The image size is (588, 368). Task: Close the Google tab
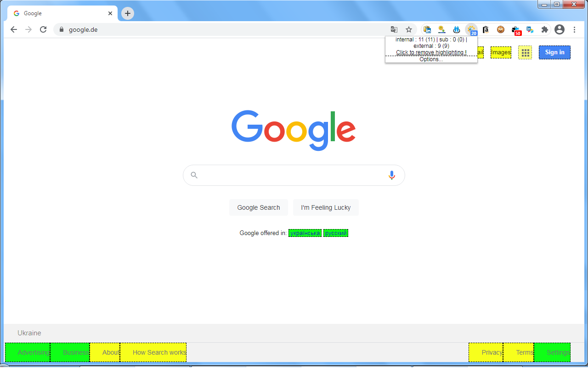(110, 13)
